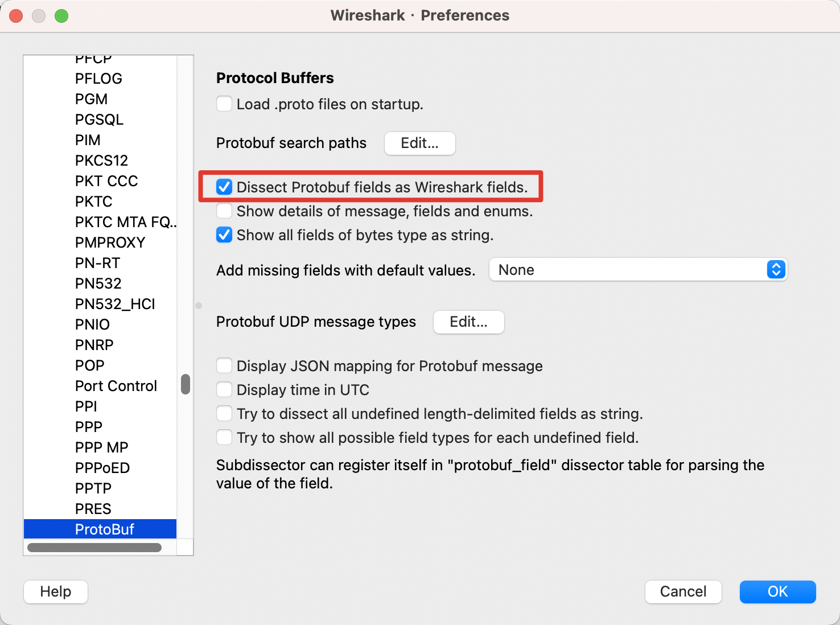Select PKTC MTA FQ.. protocol entry
The image size is (840, 625).
(x=100, y=222)
